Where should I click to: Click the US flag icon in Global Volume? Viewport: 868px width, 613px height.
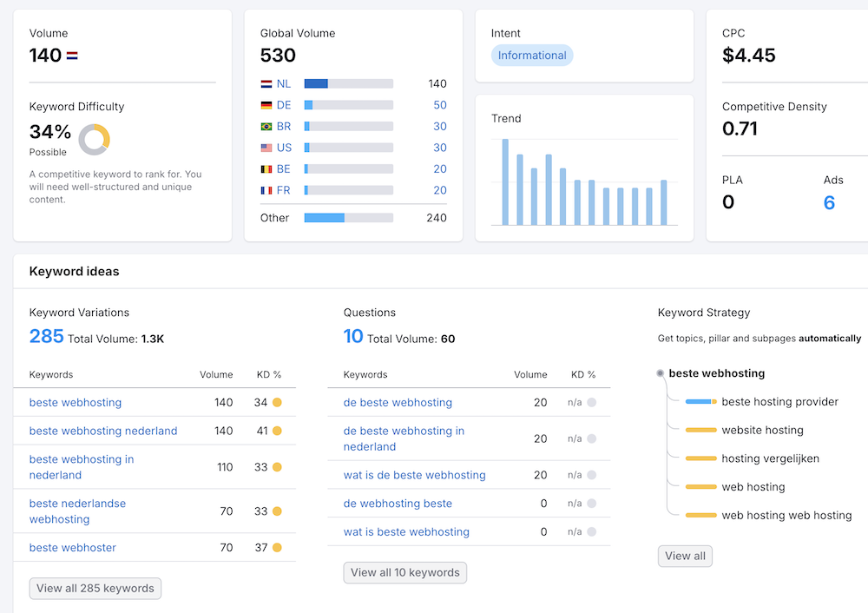coord(266,148)
